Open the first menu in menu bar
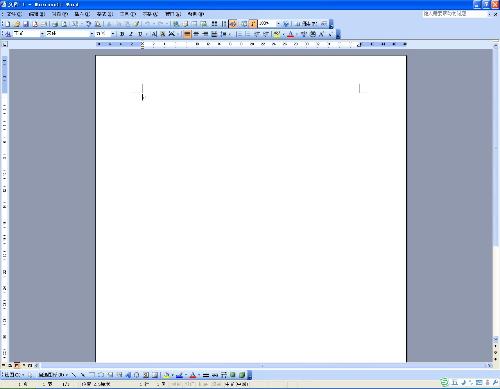 click(14, 14)
